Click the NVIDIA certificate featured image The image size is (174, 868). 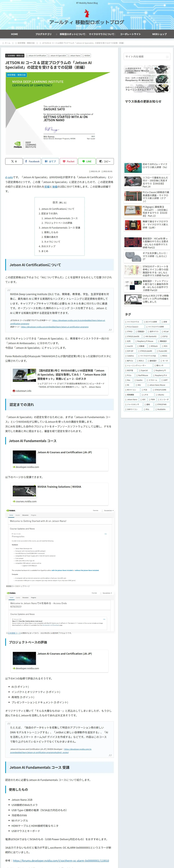59,113
